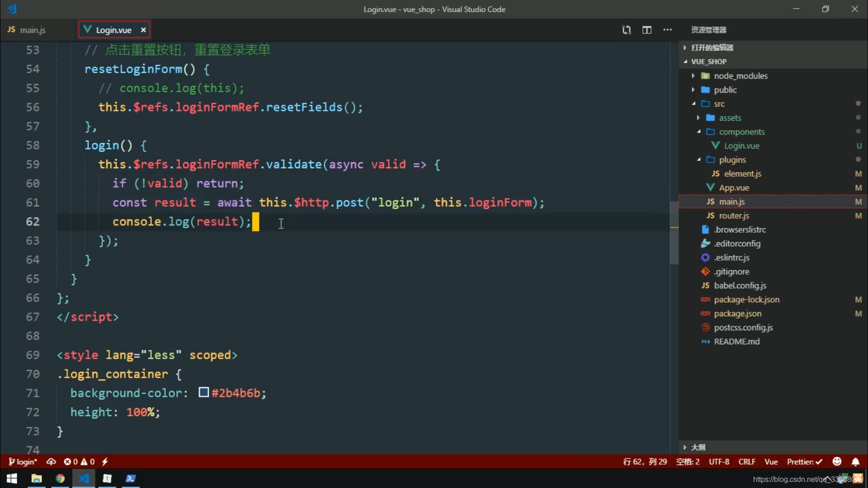Open the .editorconfig file
Viewport: 868px width, 488px height.
tap(773, 244)
